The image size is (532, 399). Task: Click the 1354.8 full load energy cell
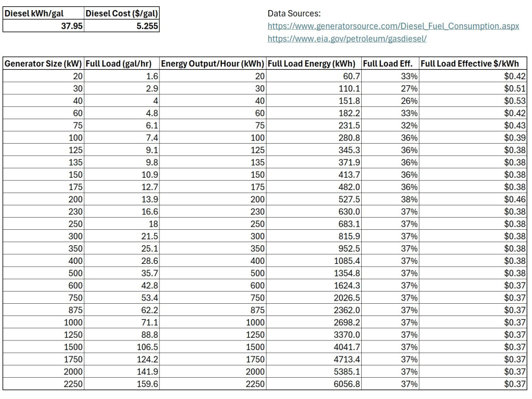pyautogui.click(x=314, y=273)
